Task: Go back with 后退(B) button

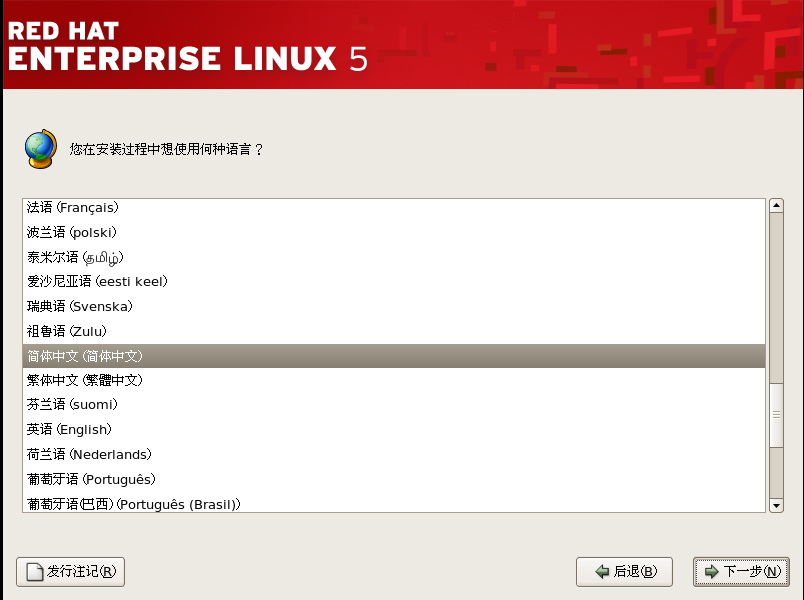Action: (624, 572)
